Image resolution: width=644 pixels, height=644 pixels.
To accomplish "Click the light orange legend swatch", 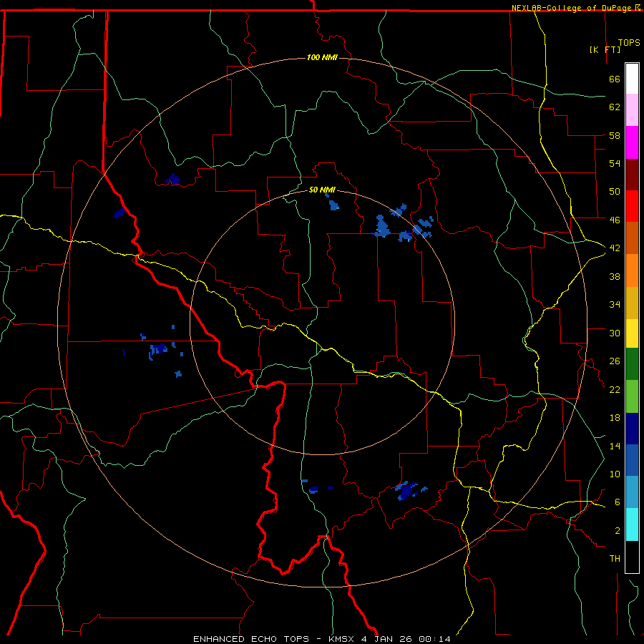I will (632, 270).
